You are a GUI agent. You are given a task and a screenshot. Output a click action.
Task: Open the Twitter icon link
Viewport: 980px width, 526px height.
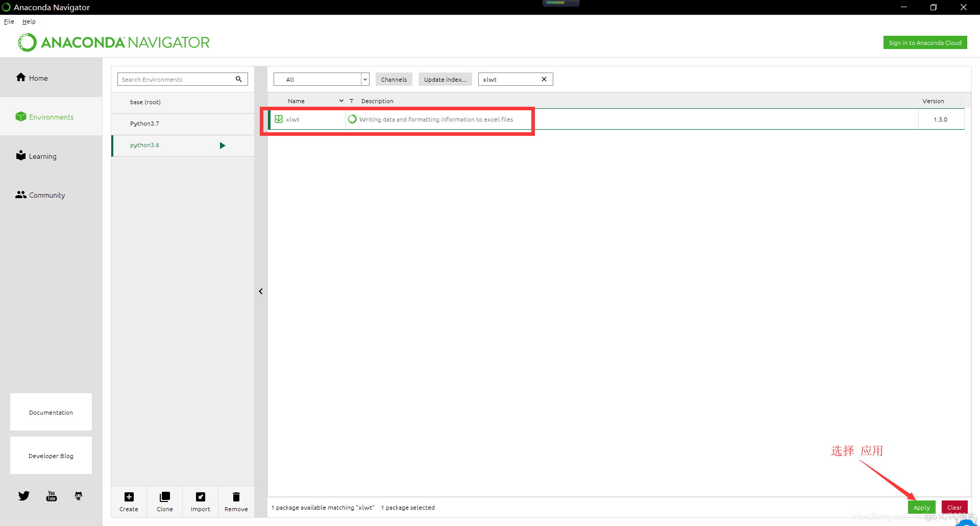click(24, 496)
